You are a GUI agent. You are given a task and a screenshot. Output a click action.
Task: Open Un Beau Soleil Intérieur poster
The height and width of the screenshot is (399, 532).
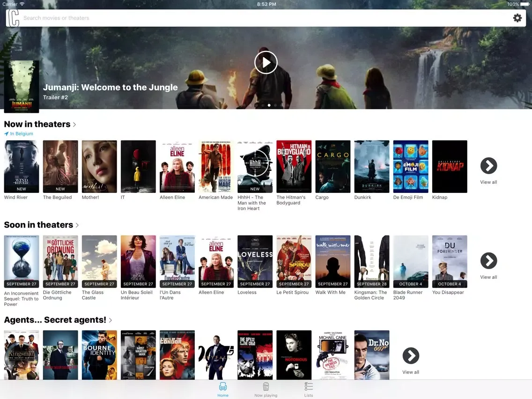click(138, 262)
